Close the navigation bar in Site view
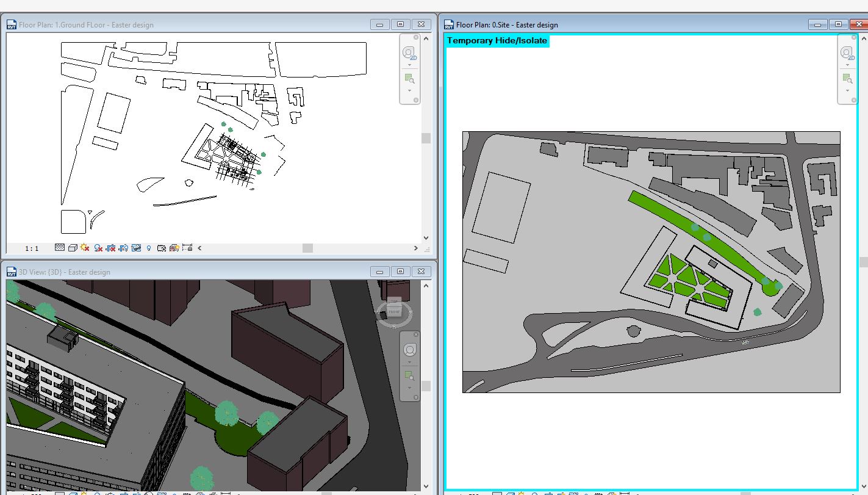This screenshot has height=495, width=868. coord(855,37)
